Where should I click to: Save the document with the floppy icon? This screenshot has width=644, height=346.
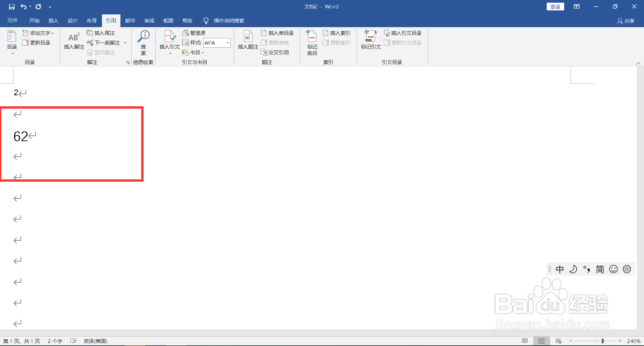(12, 7)
